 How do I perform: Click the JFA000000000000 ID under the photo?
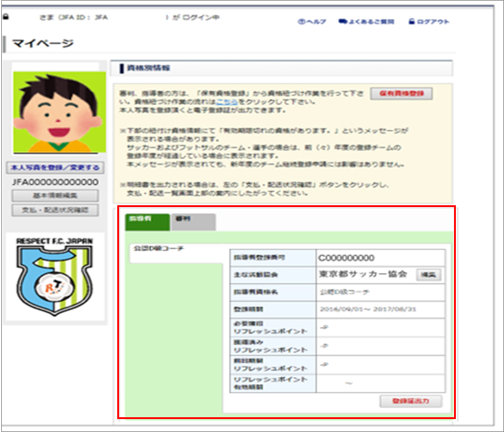pyautogui.click(x=56, y=182)
